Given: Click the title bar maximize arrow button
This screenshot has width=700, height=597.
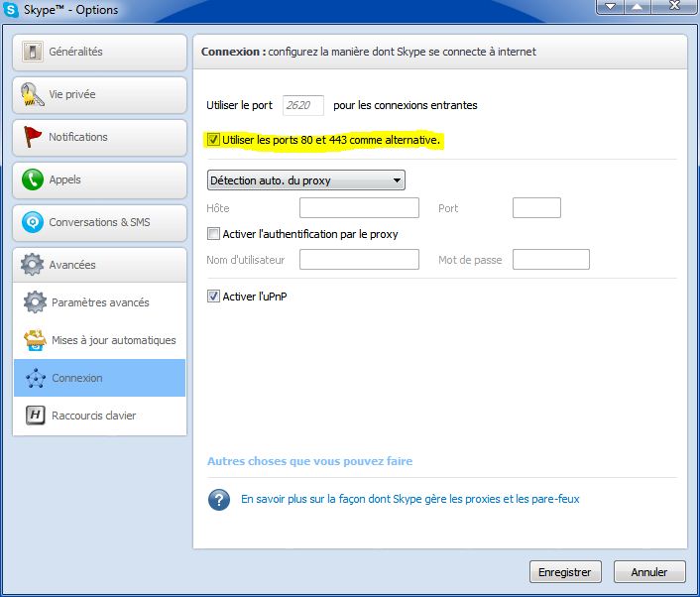Looking at the screenshot, I should 638,6.
